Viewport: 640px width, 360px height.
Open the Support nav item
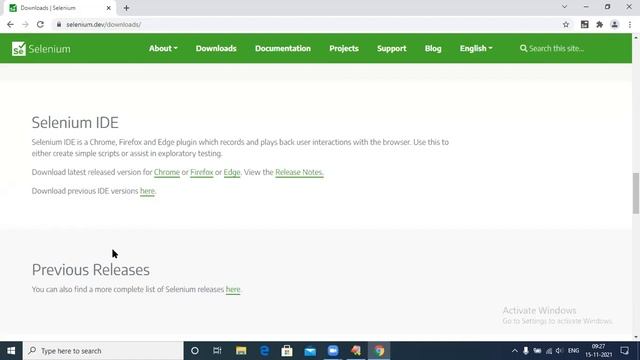click(391, 49)
